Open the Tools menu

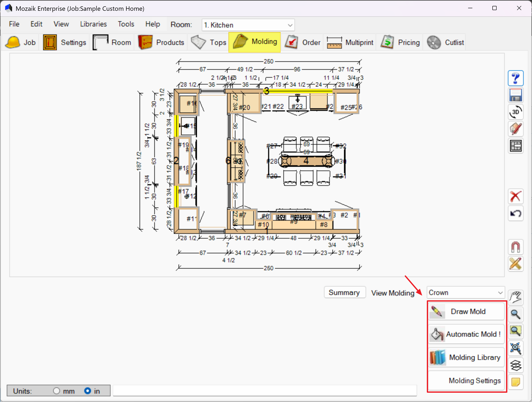coord(126,24)
